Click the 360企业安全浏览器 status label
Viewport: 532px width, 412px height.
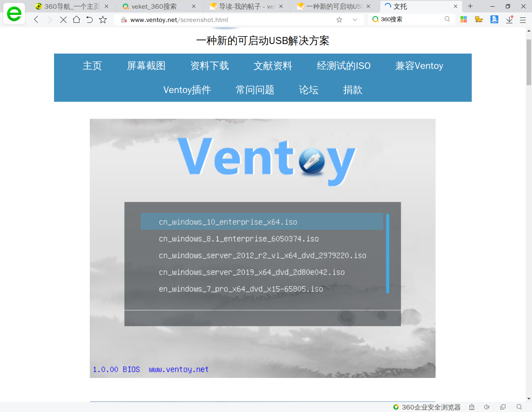(431, 407)
